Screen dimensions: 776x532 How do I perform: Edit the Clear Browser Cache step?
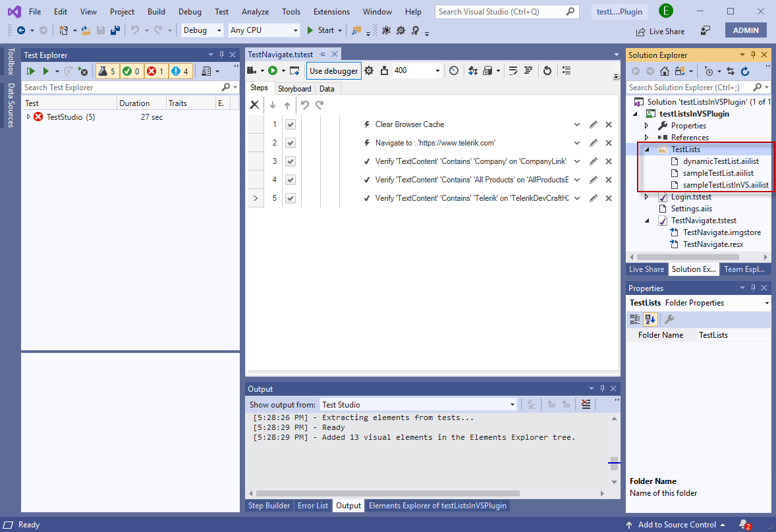594,124
